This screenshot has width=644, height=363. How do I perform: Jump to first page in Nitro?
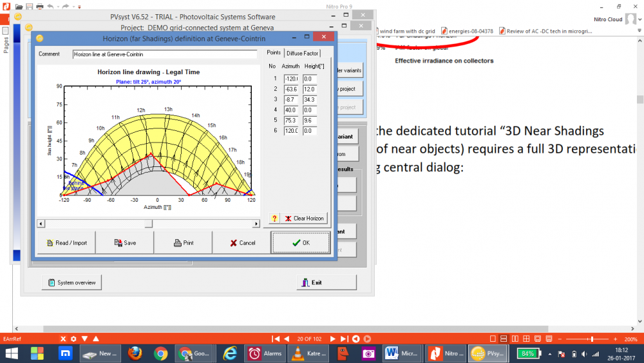point(276,338)
